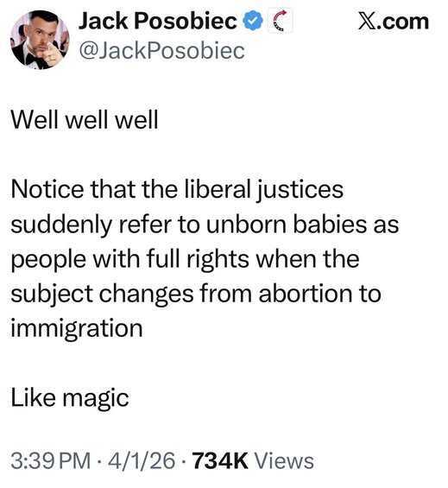This screenshot has width=448, height=488.
Task: Select the "Like magic" closing line
Action: [x=70, y=398]
